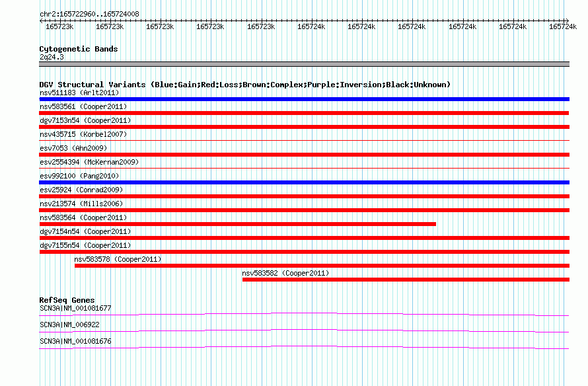The width and height of the screenshot is (588, 386).
Task: Select the shorter nsv583564 (Cooper2011) red bar
Action: pos(237,224)
